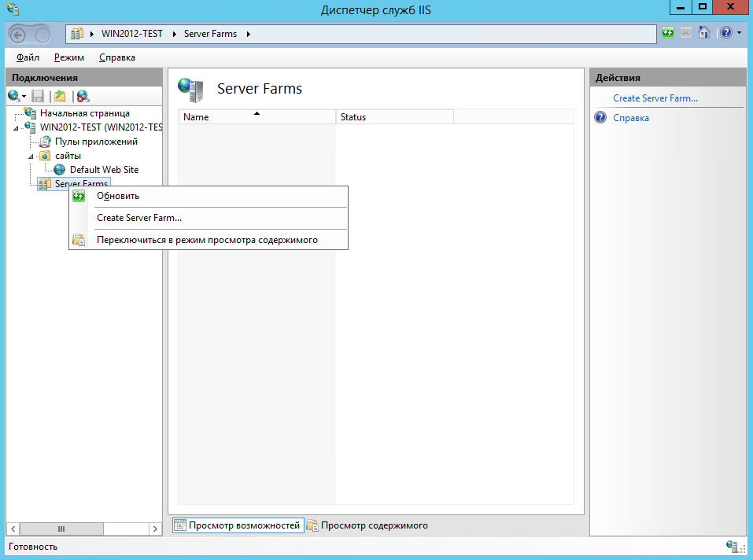This screenshot has width=753, height=560.
Task: Click the Справка link in Действия pane
Action: pyautogui.click(x=630, y=118)
